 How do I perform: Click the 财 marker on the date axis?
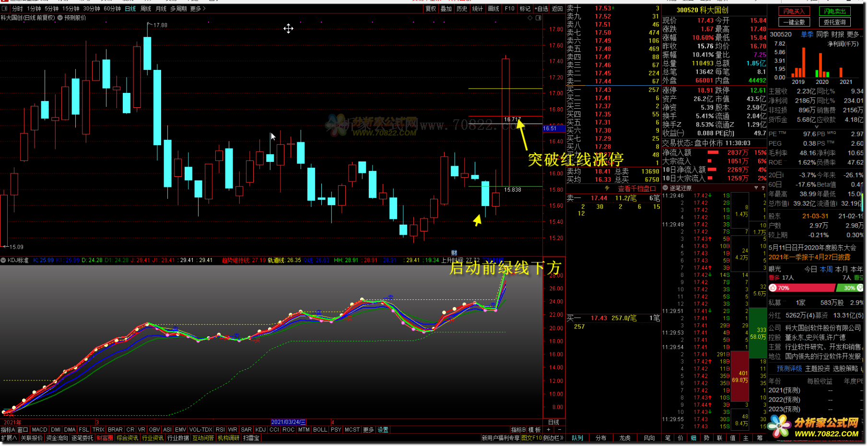pyautogui.click(x=454, y=253)
